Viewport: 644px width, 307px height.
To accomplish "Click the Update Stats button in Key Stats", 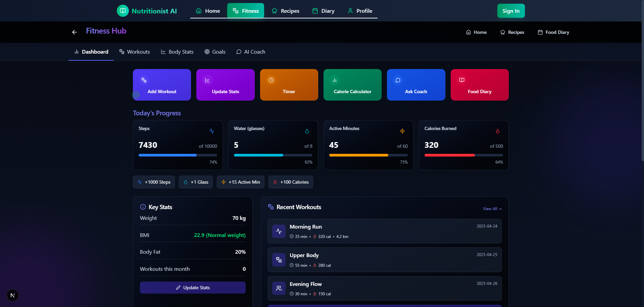I will pyautogui.click(x=193, y=288).
